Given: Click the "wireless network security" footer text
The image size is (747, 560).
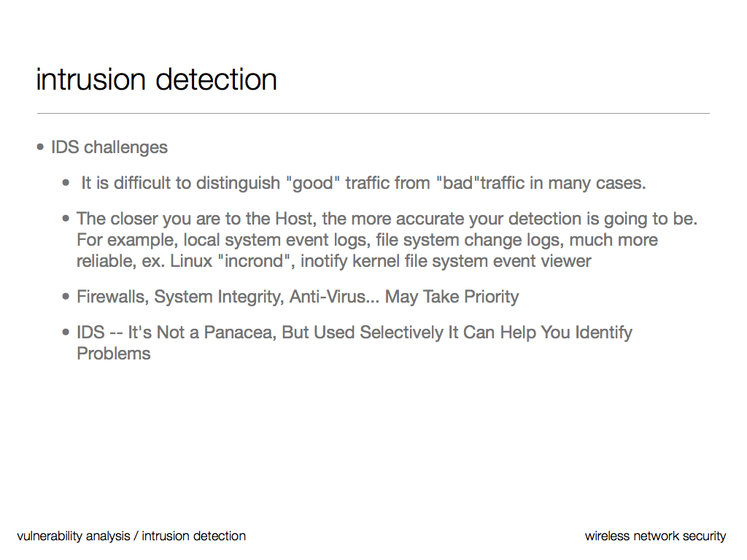Looking at the screenshot, I should tap(655, 536).
